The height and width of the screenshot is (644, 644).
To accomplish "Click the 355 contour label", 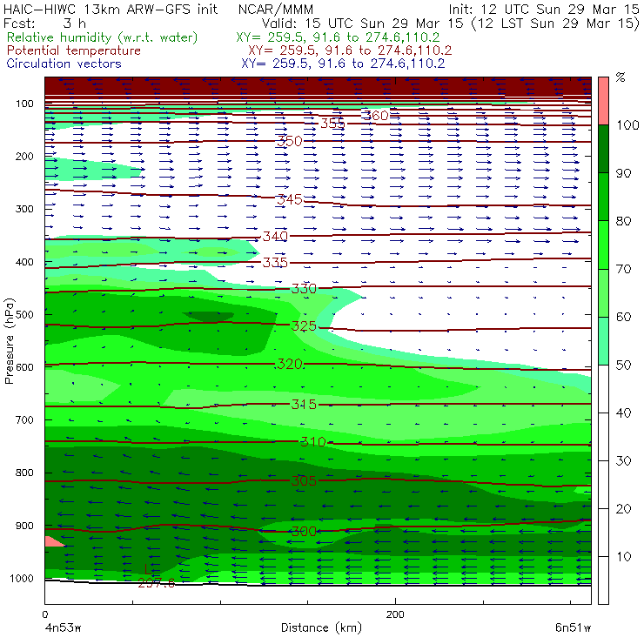I will click(332, 124).
